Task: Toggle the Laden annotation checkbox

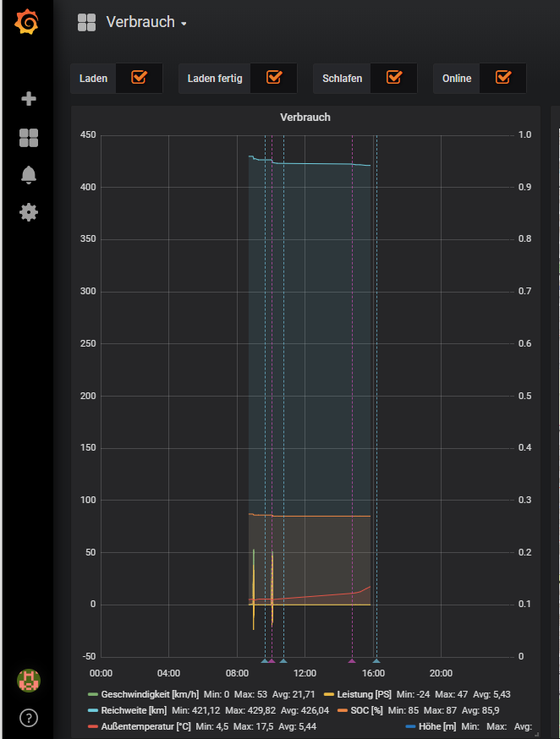Action: tap(140, 78)
